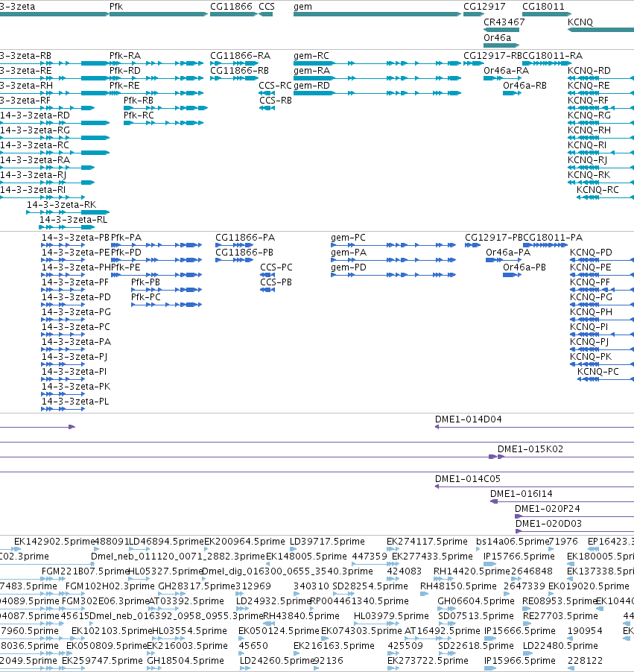Click the Pfk-RA transcript label

point(124,56)
